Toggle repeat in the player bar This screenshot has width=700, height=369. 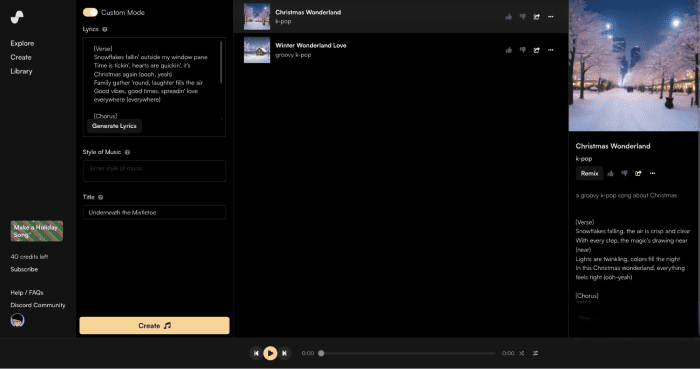tap(535, 353)
